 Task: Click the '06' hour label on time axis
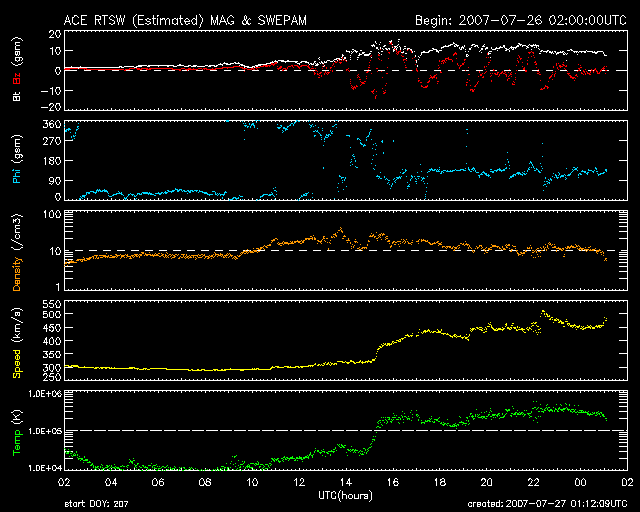coord(158,483)
